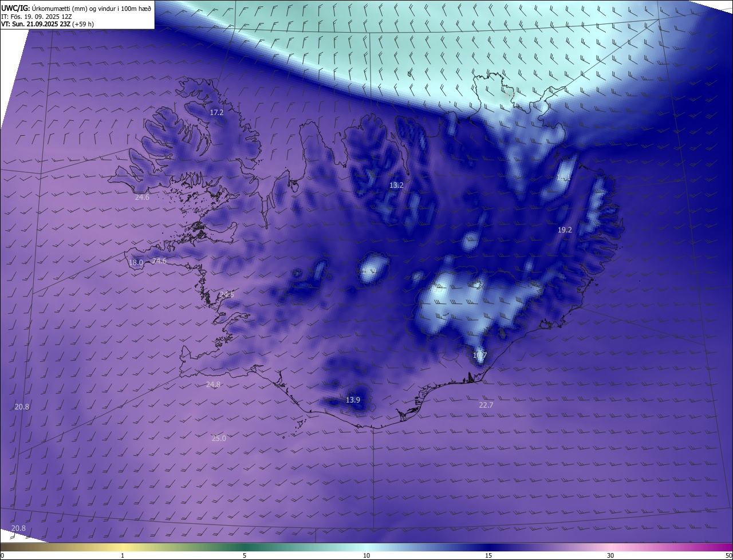Click the title 'Úrkomumætti (mm) og vindur í 100m hæð'
The height and width of the screenshot is (560, 733).
[x=91, y=7]
